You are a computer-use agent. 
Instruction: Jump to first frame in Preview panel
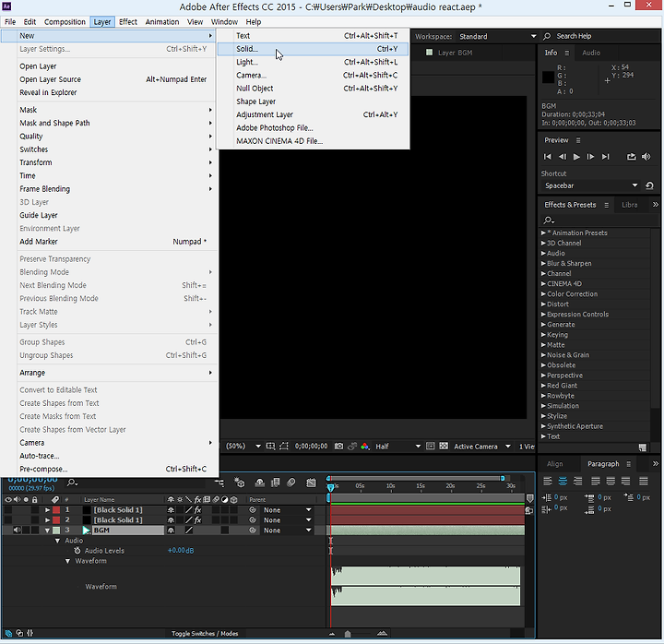coord(548,157)
